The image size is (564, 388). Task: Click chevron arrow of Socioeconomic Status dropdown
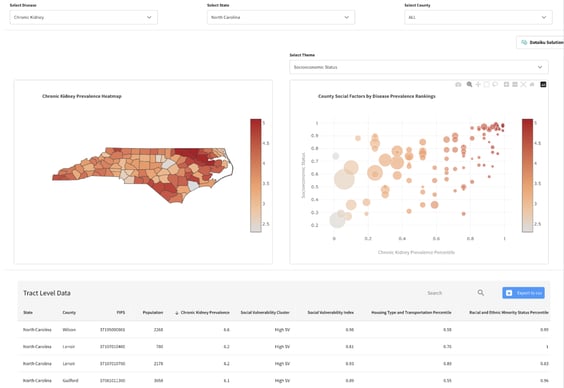[540, 67]
